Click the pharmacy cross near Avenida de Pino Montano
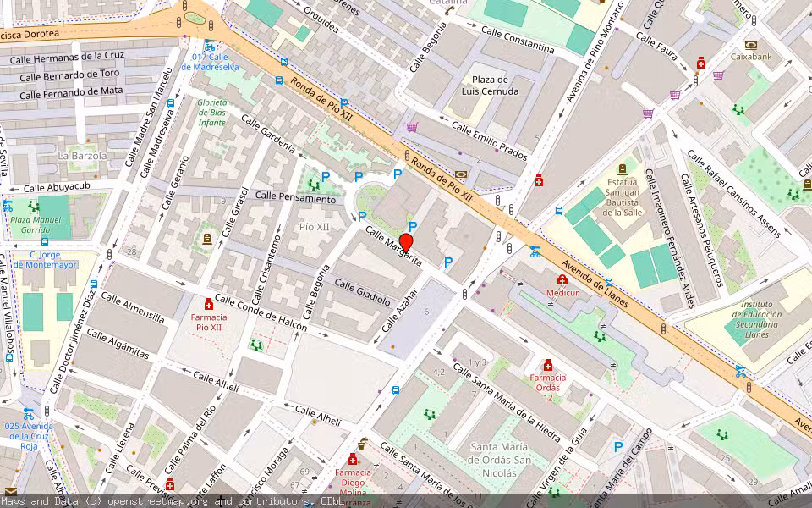 click(x=539, y=180)
